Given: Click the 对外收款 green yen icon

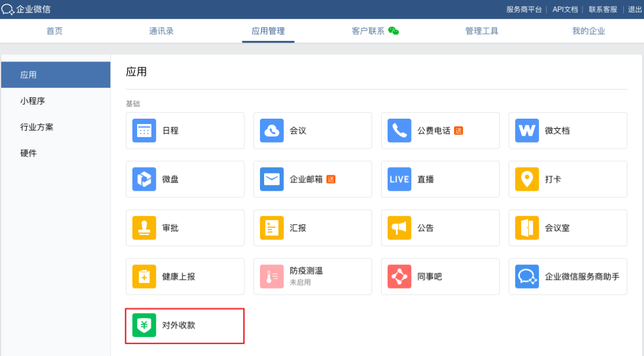Looking at the screenshot, I should 144,326.
